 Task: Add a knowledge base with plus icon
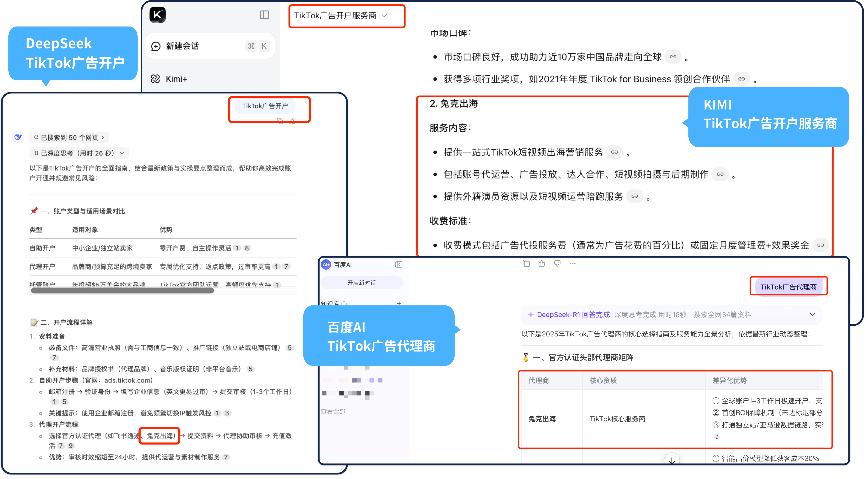[x=399, y=304]
